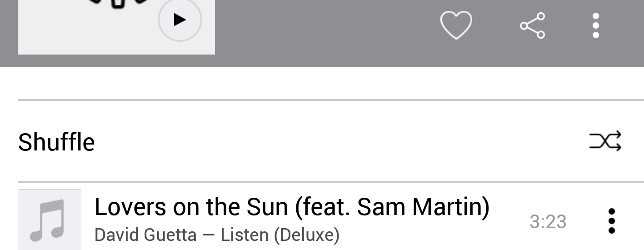The width and height of the screenshot is (644, 250).
Task: Tap the Shuffle text label
Action: pos(56,142)
